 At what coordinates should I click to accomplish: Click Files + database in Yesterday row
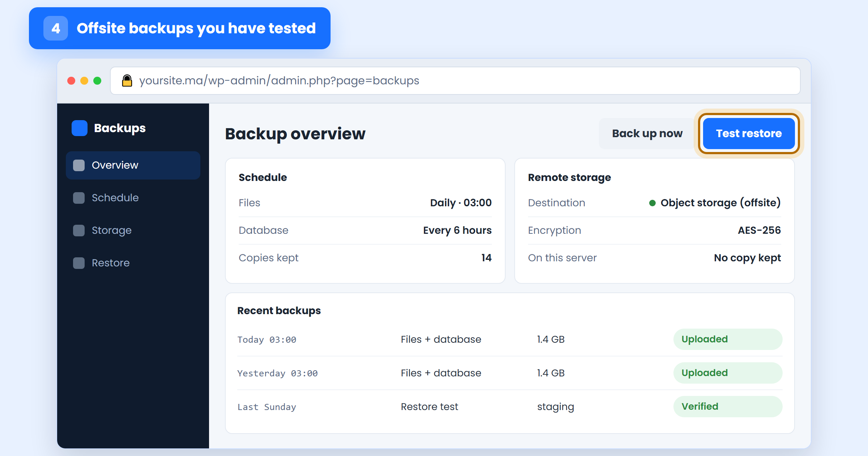[x=441, y=373]
